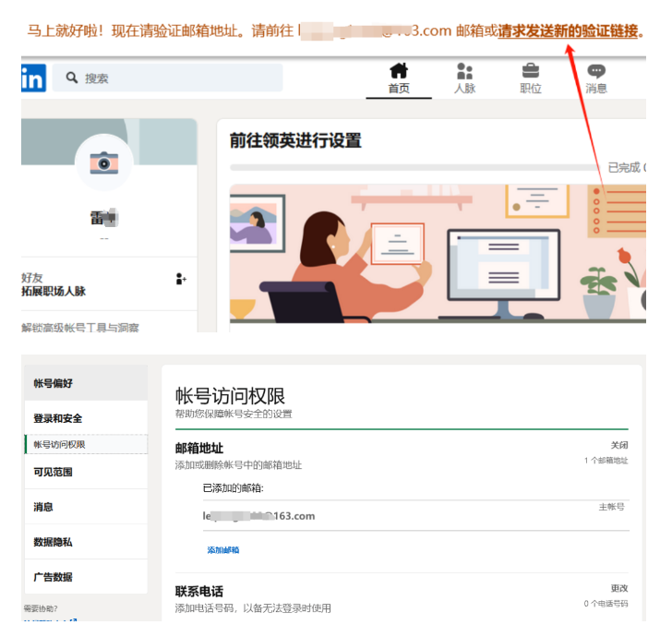
Task: Click 请求发送新的验证链接 link
Action: [568, 31]
